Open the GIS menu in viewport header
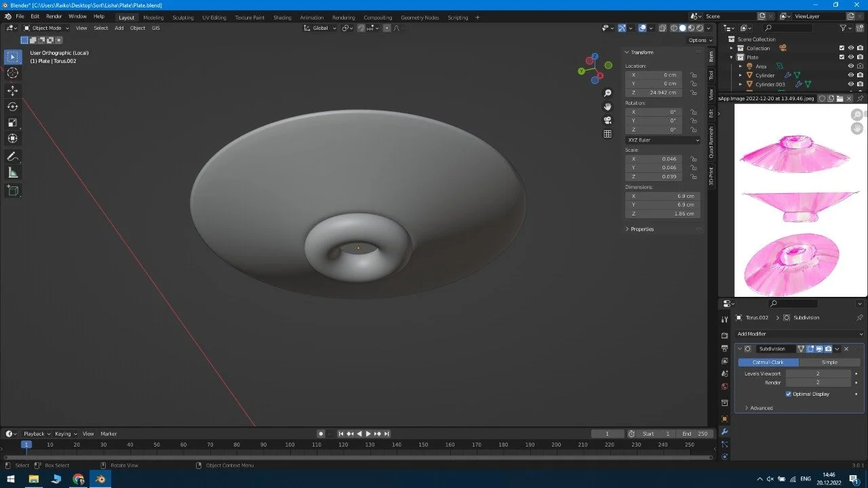The width and height of the screenshot is (868, 488). [x=156, y=28]
